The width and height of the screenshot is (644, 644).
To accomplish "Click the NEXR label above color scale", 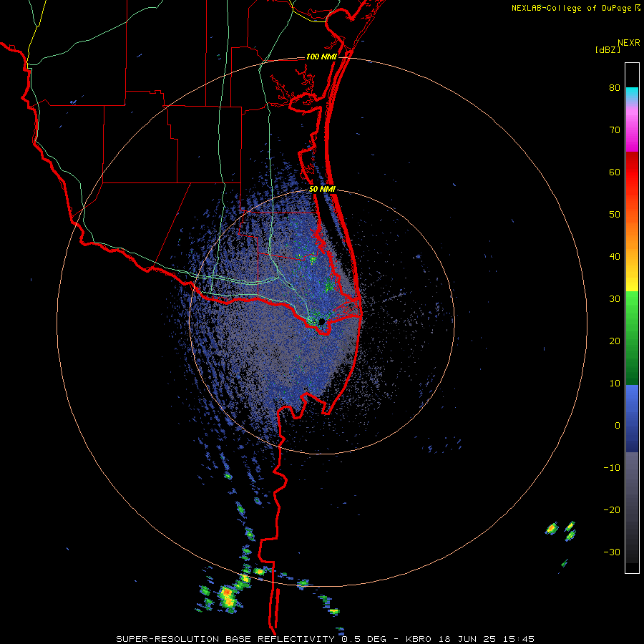I will pyautogui.click(x=629, y=43).
